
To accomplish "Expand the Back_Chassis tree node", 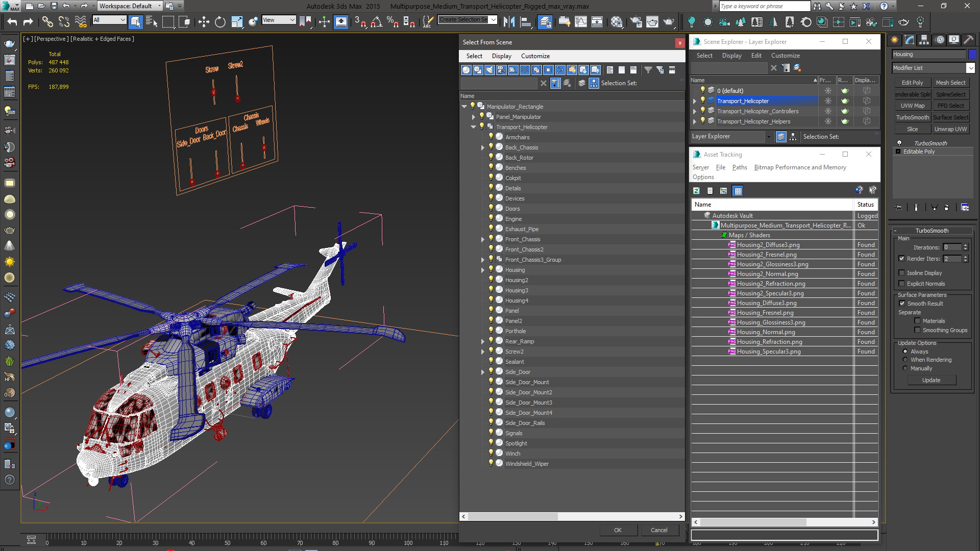I will 483,147.
